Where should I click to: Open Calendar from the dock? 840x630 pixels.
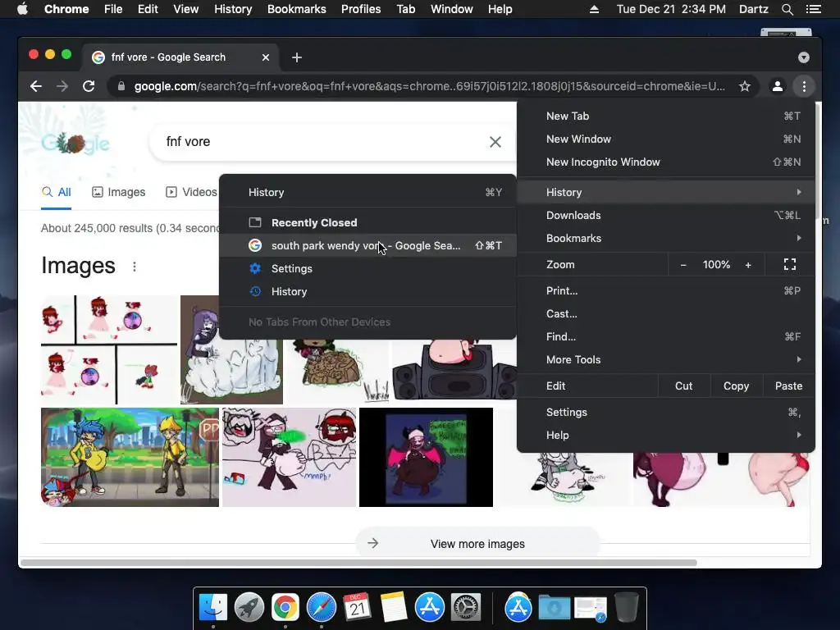coord(358,608)
